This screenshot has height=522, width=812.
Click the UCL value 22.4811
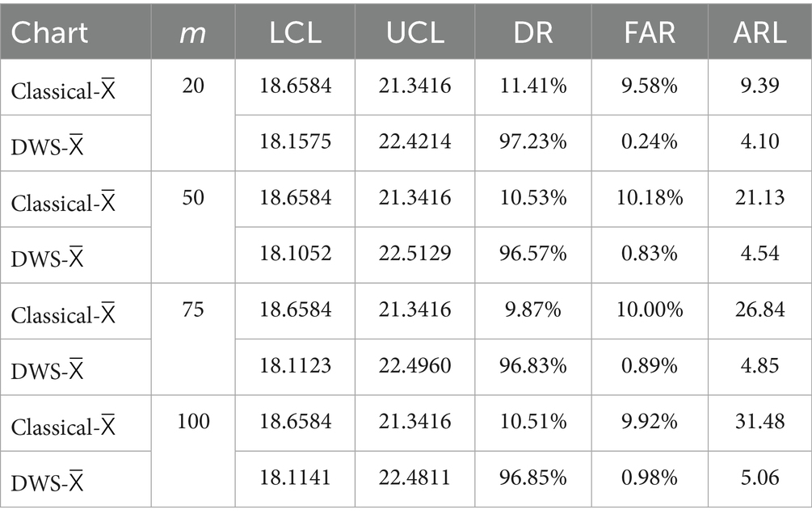click(414, 478)
